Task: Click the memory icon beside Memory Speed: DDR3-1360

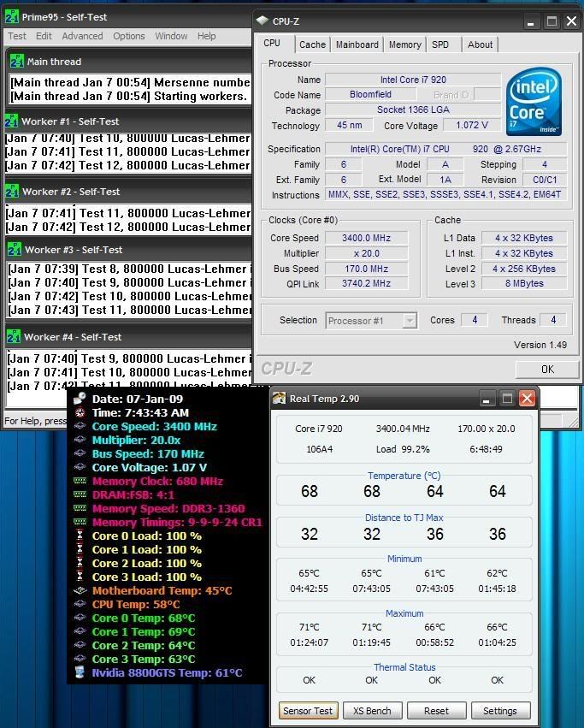Action: click(x=80, y=508)
